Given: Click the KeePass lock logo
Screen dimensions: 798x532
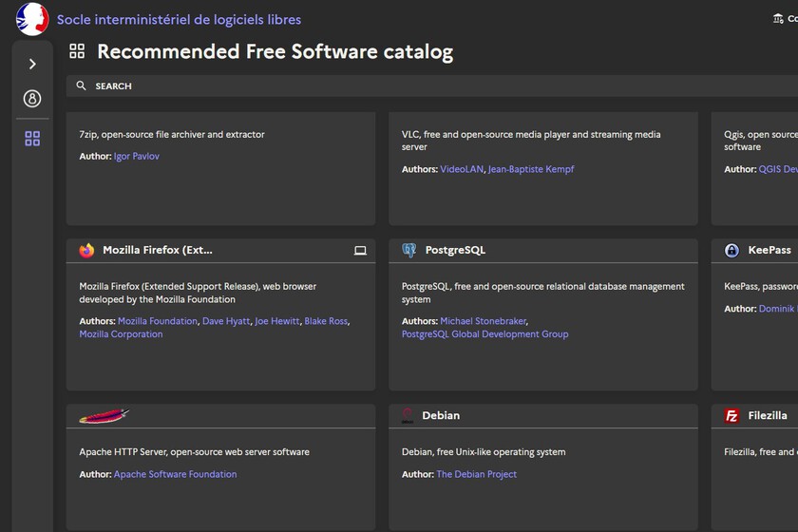Looking at the screenshot, I should 731,251.
